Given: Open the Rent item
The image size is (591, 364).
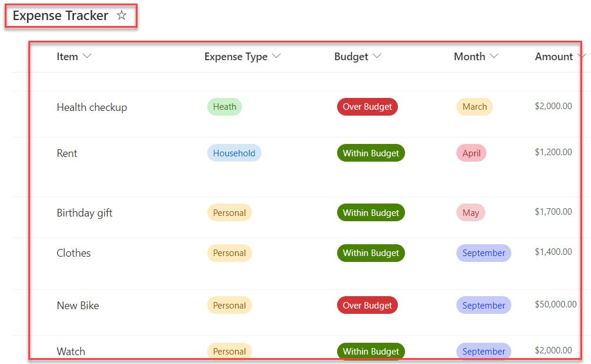Looking at the screenshot, I should pos(67,153).
